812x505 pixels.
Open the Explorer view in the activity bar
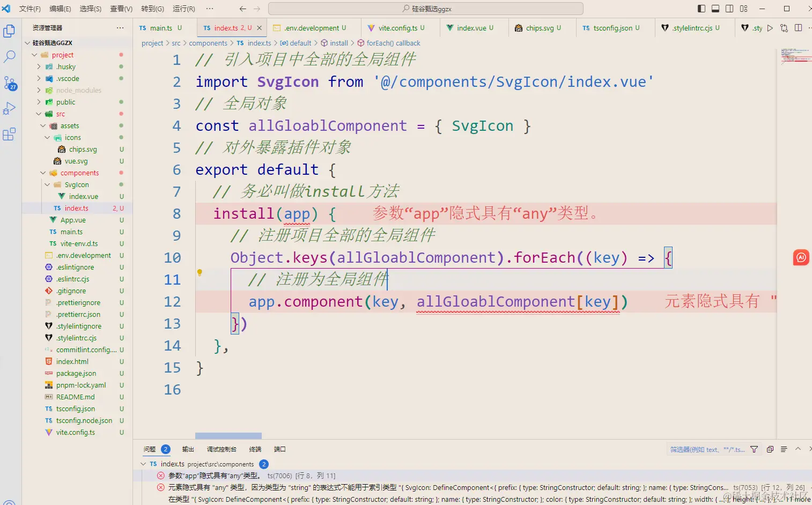(9, 31)
